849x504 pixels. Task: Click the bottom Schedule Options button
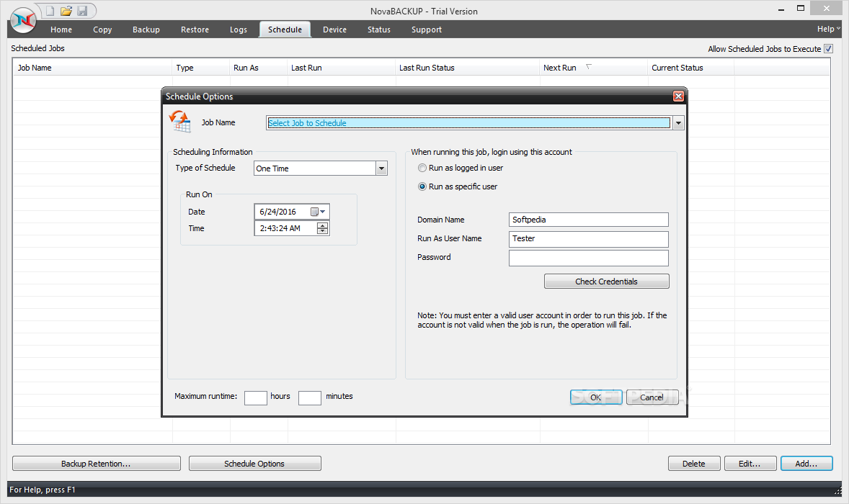pos(254,464)
